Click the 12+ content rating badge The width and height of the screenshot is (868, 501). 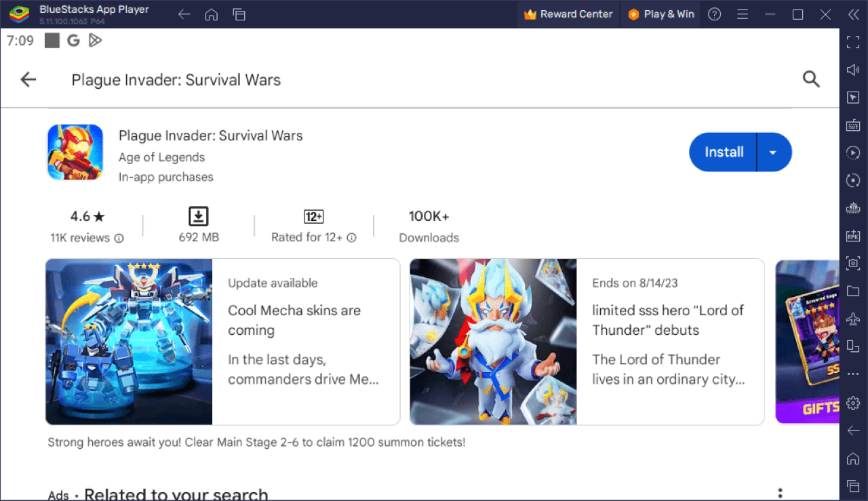coord(313,217)
